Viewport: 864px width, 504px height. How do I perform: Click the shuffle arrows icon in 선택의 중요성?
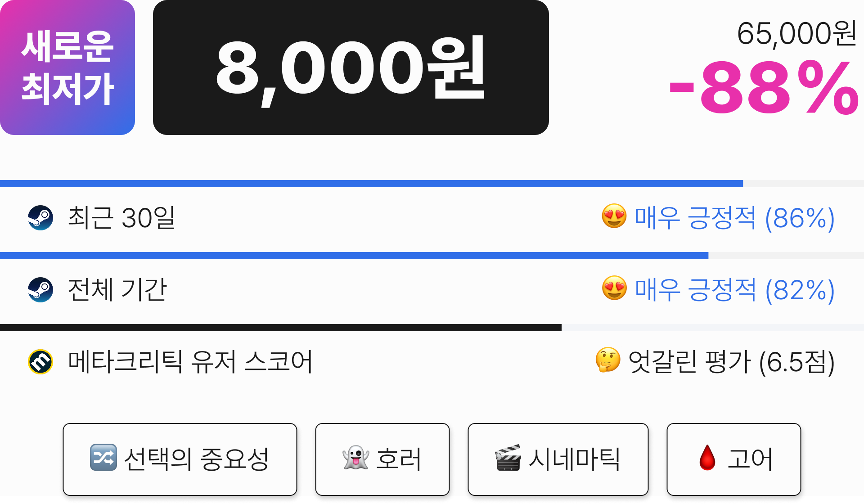pyautogui.click(x=103, y=457)
